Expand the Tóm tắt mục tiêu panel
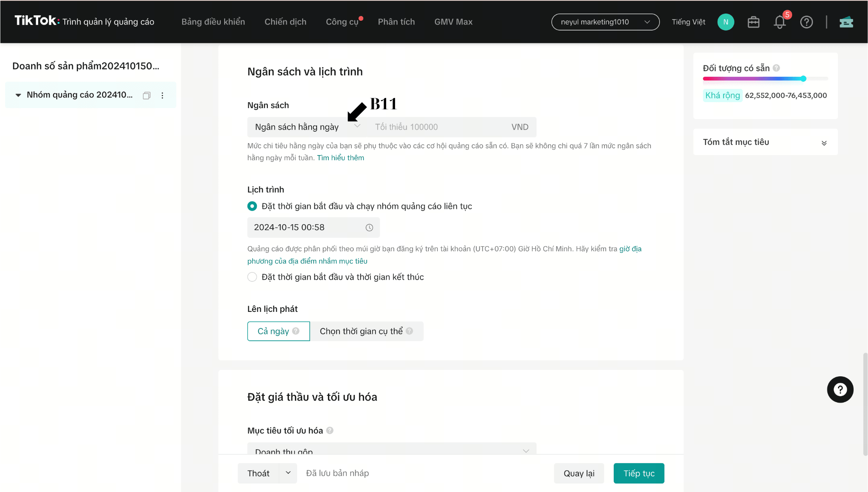 (x=765, y=142)
